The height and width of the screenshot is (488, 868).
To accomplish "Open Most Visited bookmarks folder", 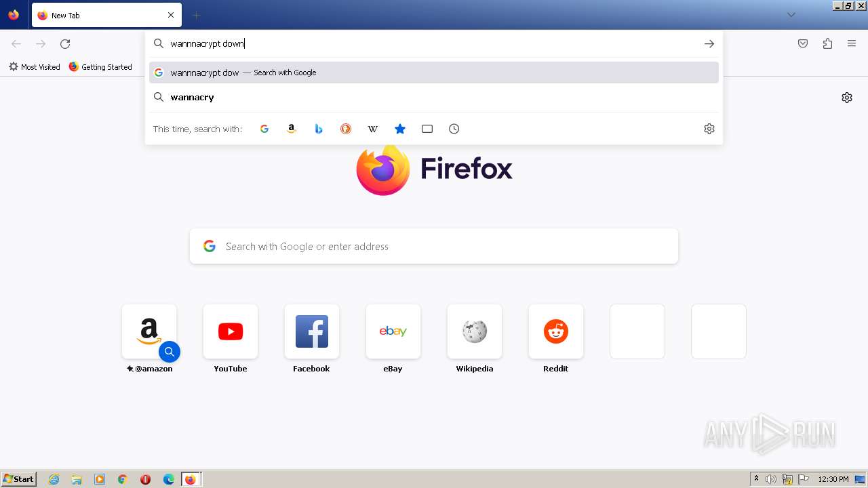I will pyautogui.click(x=34, y=67).
